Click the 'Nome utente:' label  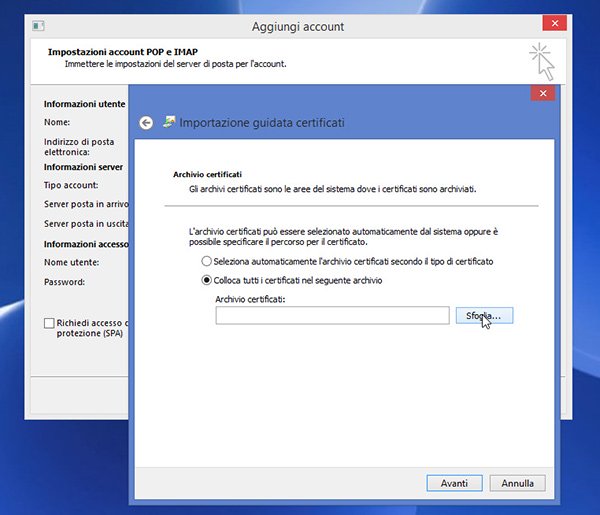pyautogui.click(x=72, y=262)
